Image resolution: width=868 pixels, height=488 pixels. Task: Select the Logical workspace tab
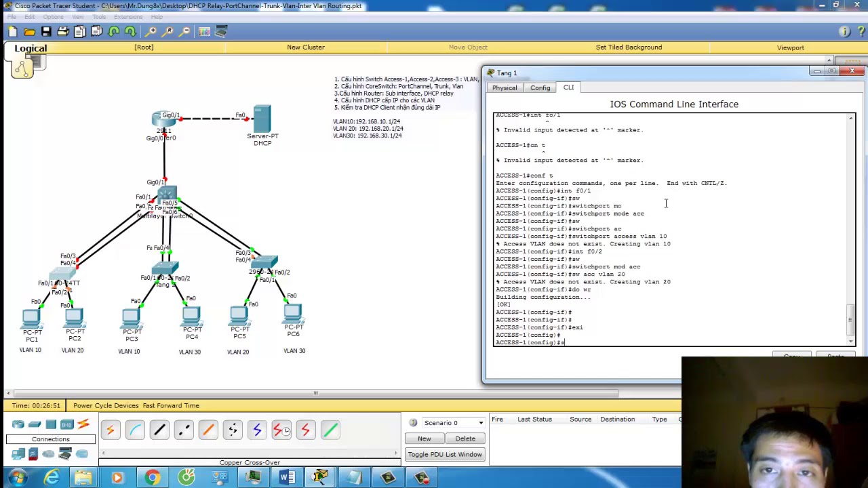tap(31, 48)
